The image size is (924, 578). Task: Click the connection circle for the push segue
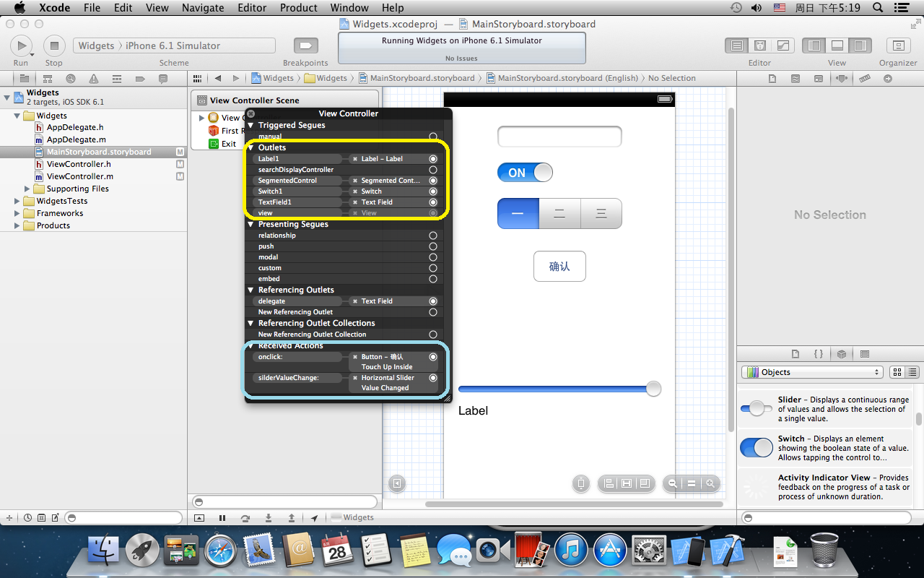tap(433, 246)
